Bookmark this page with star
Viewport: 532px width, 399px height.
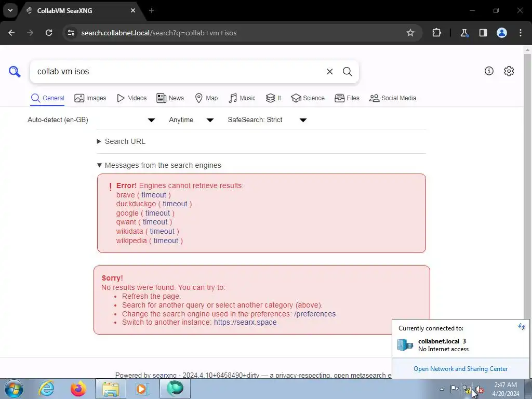tap(410, 33)
